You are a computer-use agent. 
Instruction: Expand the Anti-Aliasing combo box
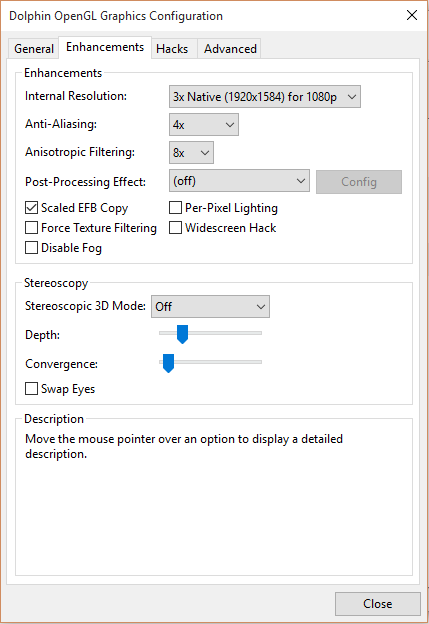point(204,125)
